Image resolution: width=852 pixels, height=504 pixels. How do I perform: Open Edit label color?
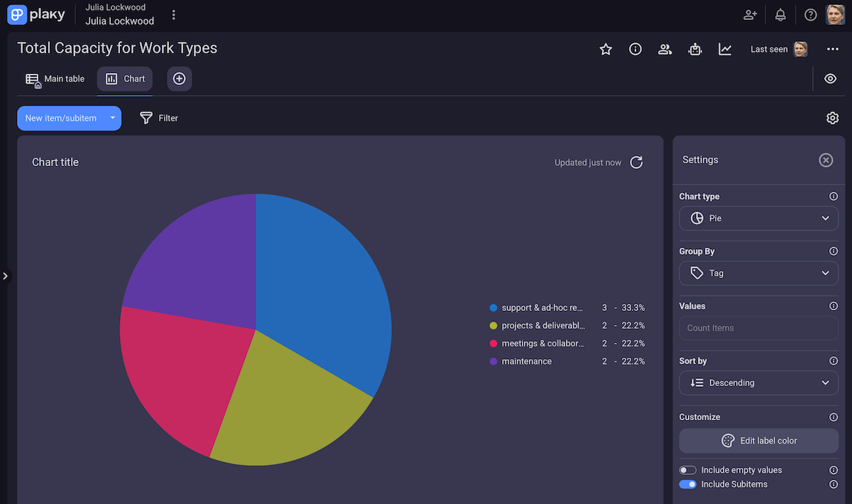(758, 440)
